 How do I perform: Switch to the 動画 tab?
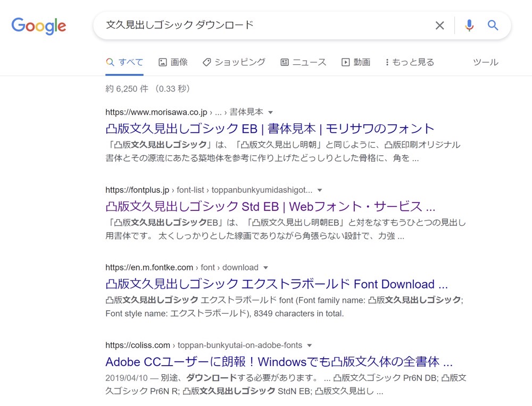(x=356, y=62)
